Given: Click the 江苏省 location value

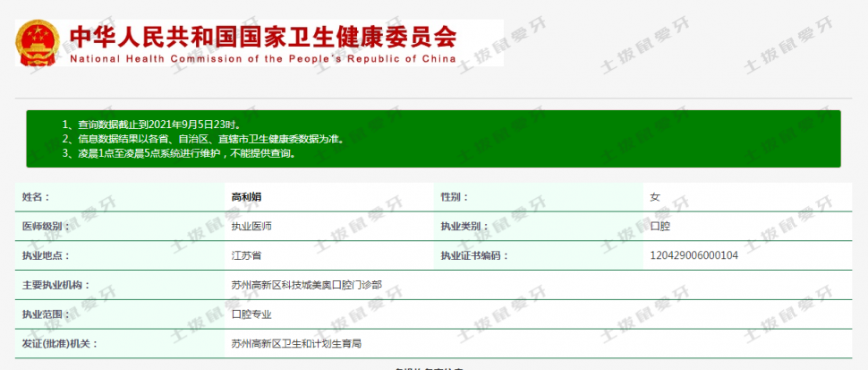Looking at the screenshot, I should point(246,255).
